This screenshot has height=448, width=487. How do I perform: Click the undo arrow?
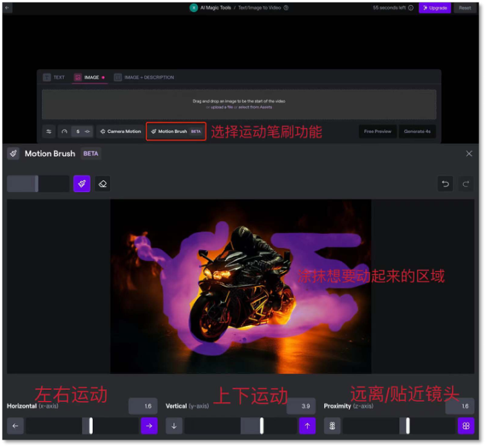[445, 184]
